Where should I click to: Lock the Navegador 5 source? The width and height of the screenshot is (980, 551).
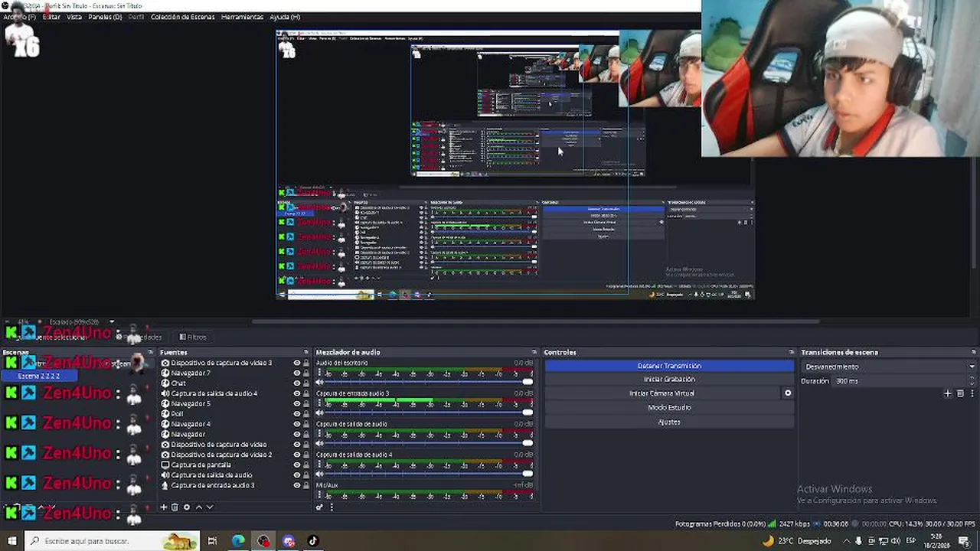tap(306, 403)
